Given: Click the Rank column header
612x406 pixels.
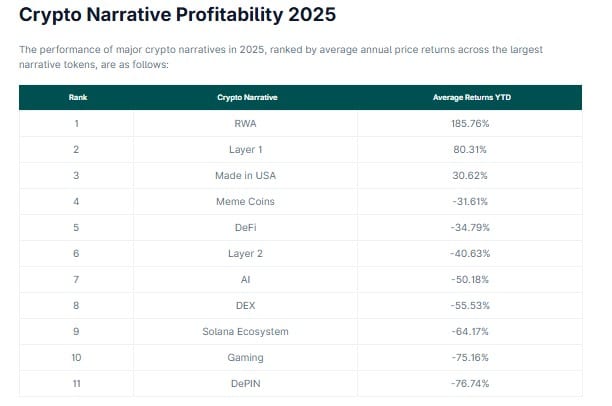Looking at the screenshot, I should click(78, 97).
